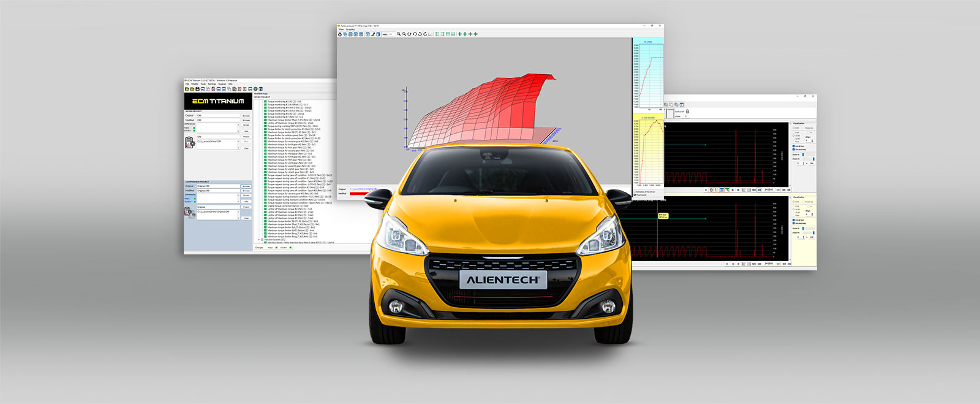This screenshot has height=404, width=980.
Task: Click the Project button in the work project section
Action: click(x=246, y=137)
